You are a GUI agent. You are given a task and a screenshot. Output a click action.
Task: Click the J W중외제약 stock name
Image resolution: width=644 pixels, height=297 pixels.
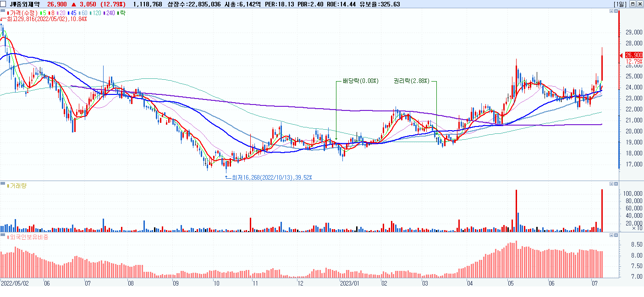25,4
